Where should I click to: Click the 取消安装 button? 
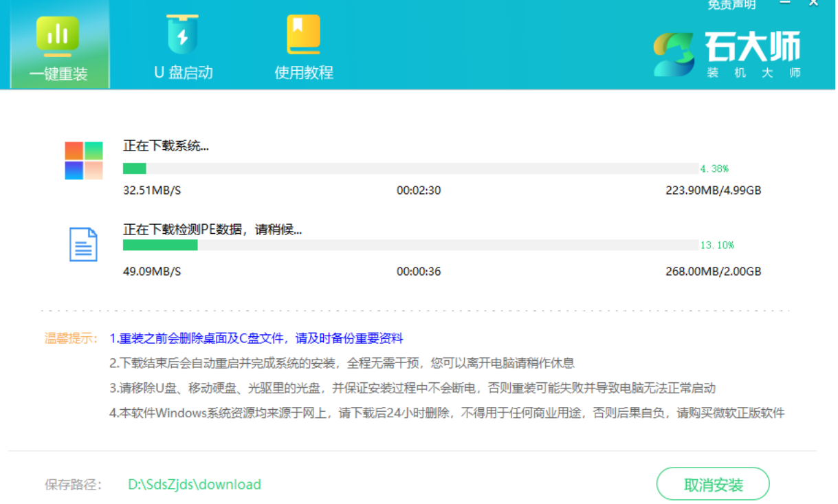pyautogui.click(x=713, y=484)
